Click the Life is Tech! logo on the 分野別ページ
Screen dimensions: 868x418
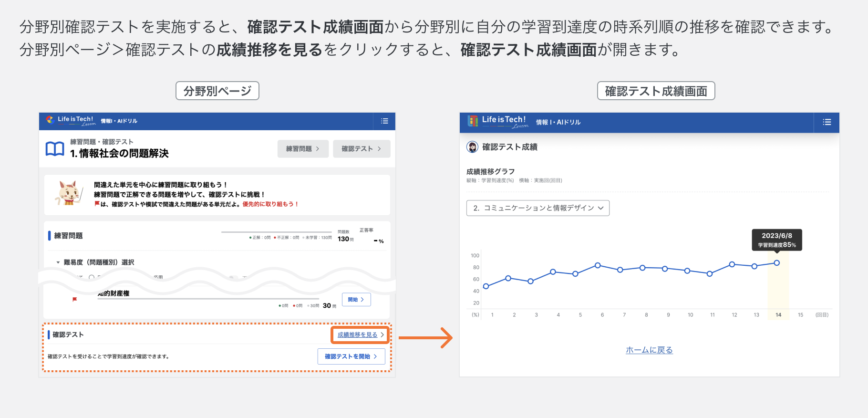pyautogui.click(x=71, y=121)
